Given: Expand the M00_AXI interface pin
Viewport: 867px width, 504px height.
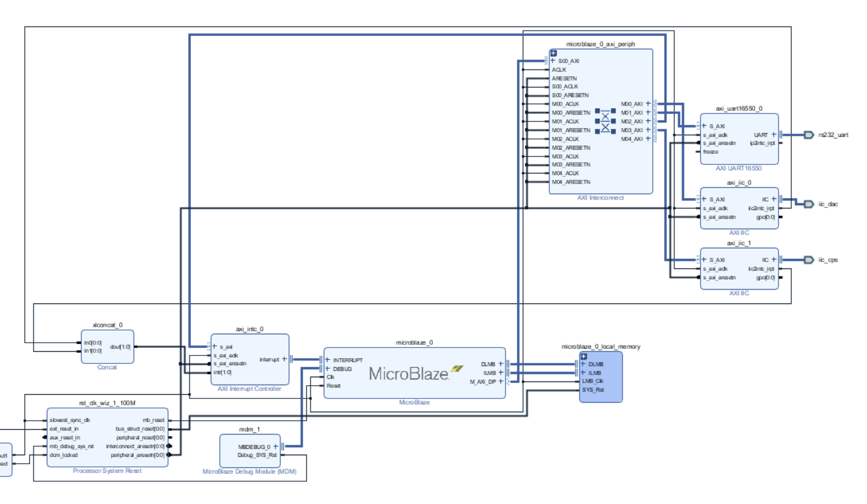Looking at the screenshot, I should [648, 104].
